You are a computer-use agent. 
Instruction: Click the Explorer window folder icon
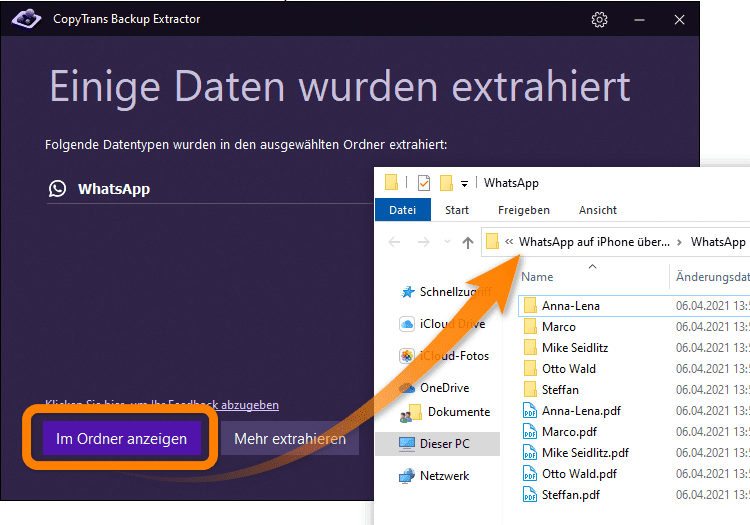tap(391, 182)
